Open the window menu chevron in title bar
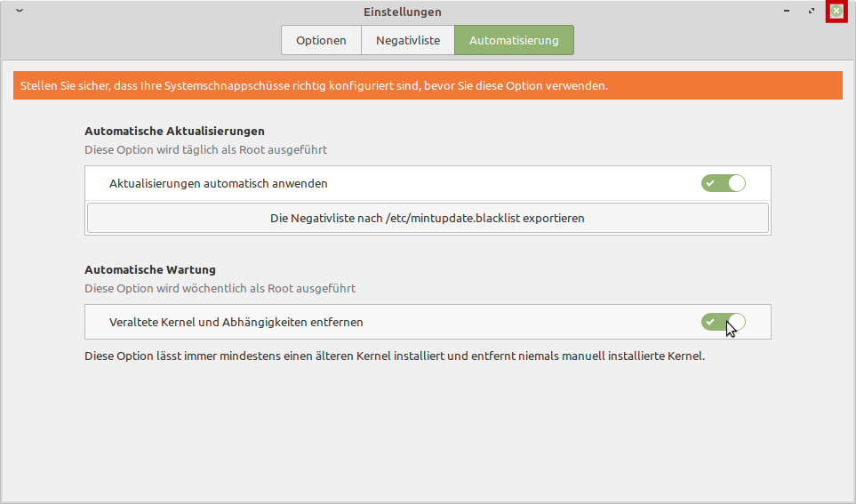 [x=20, y=12]
